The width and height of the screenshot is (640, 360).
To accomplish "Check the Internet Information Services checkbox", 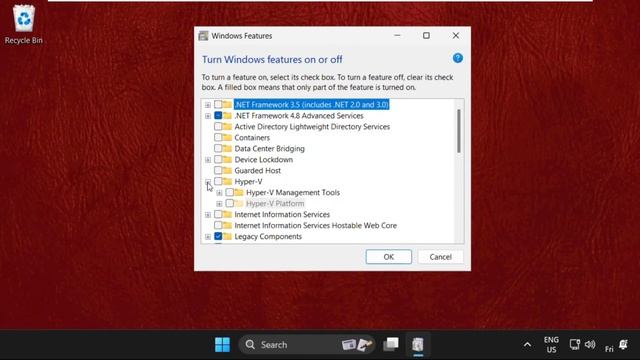I will (218, 214).
